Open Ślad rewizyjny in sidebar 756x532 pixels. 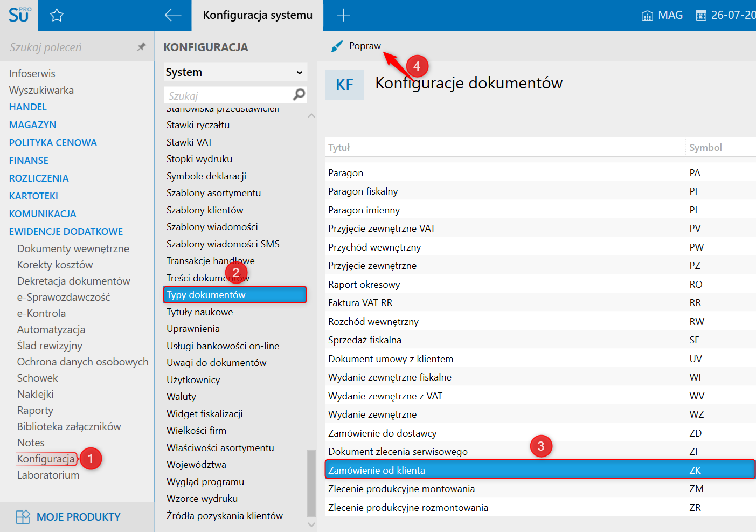[50, 346]
